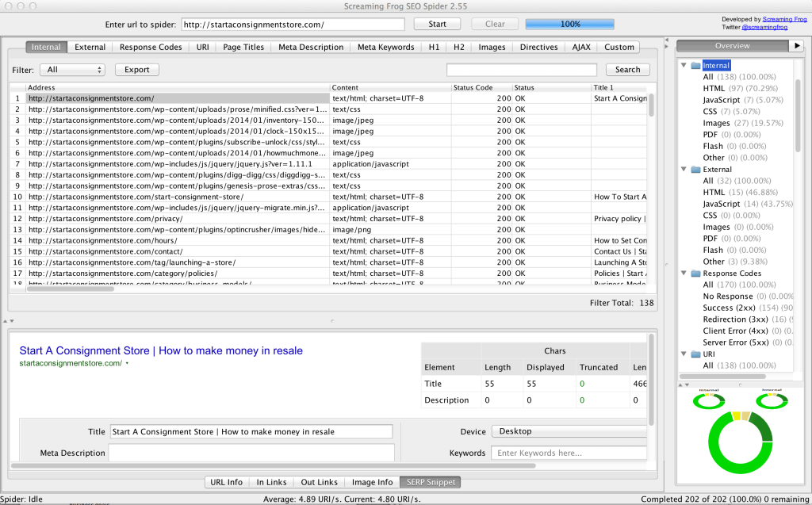Collapse the Response Codes tree node
Viewport: 812px width, 505px height.
(684, 274)
